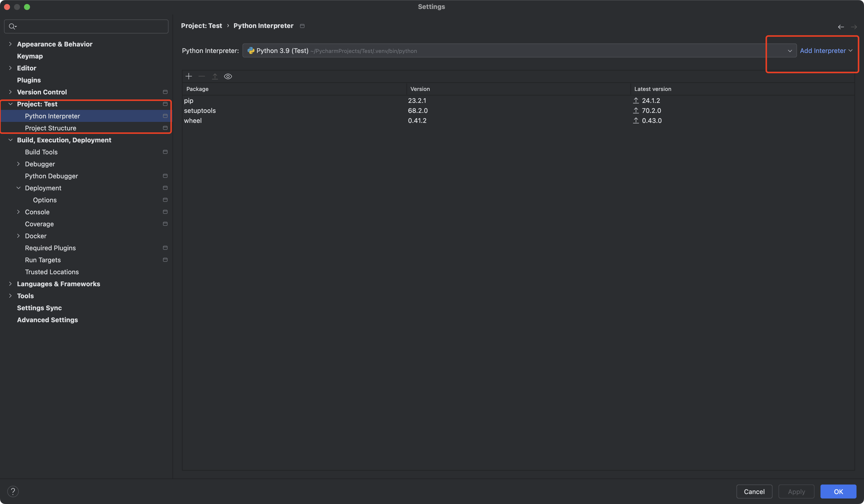Open the Python Interpreter dropdown

coord(789,51)
